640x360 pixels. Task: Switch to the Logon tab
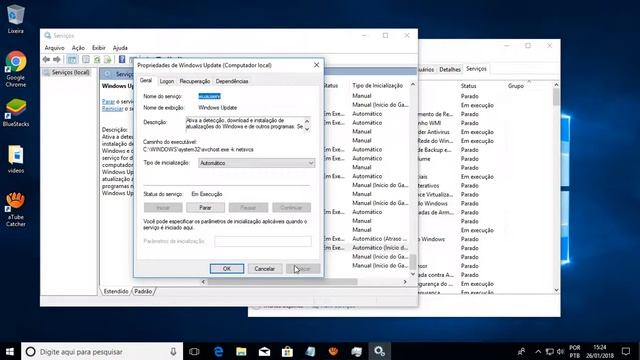tap(167, 81)
